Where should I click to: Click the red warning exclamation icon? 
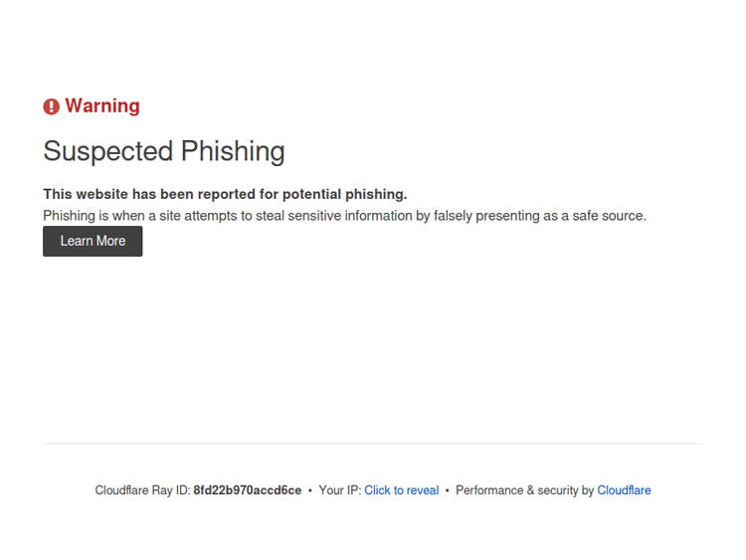tap(52, 106)
